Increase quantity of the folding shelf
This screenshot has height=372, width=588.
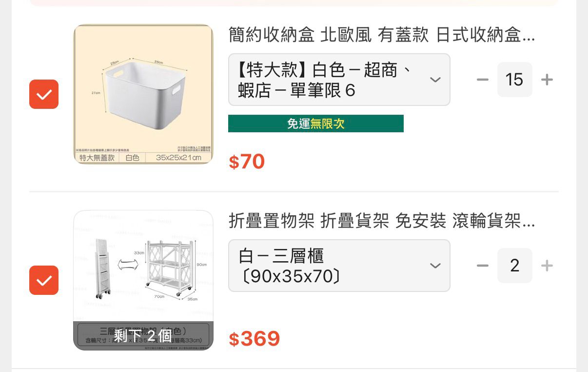tap(547, 266)
